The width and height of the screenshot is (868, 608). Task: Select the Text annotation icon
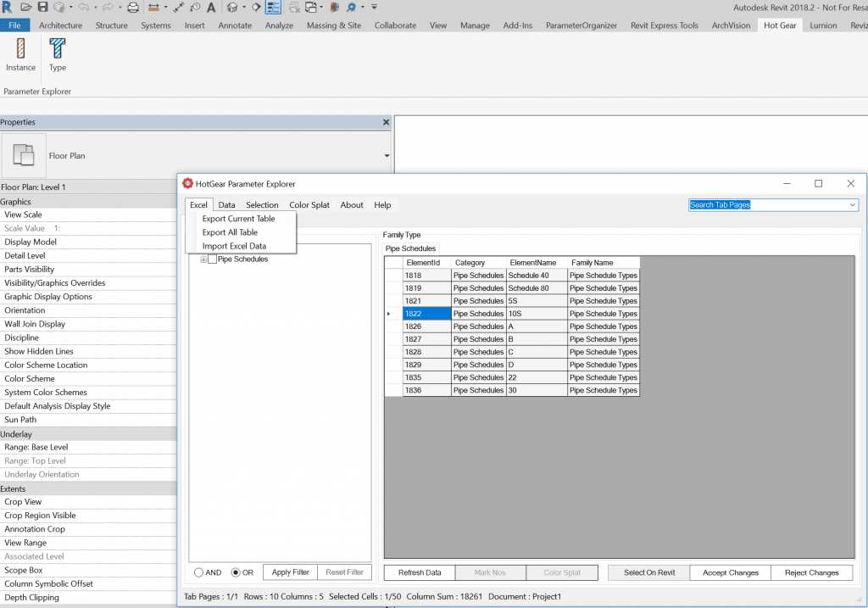click(210, 8)
